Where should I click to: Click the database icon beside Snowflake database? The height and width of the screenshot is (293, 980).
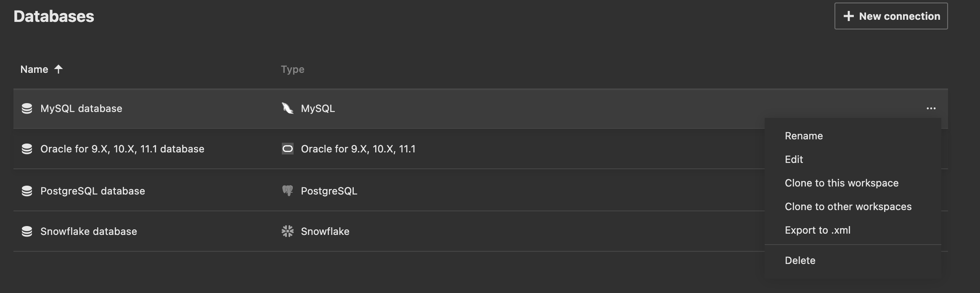(x=28, y=231)
